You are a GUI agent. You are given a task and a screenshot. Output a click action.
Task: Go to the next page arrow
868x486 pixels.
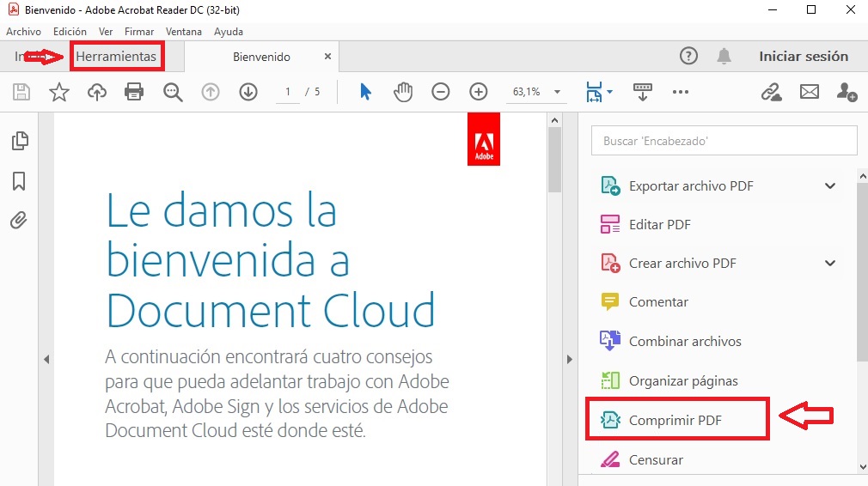coord(248,92)
